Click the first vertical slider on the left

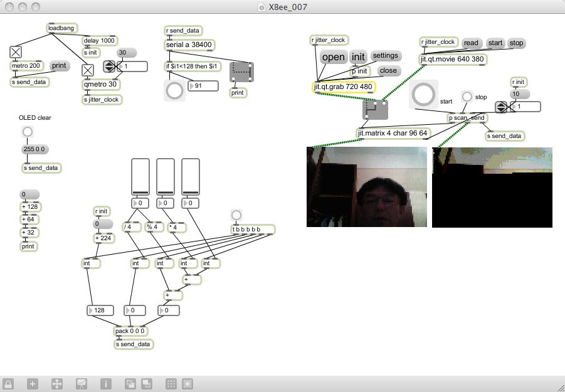pyautogui.click(x=140, y=177)
